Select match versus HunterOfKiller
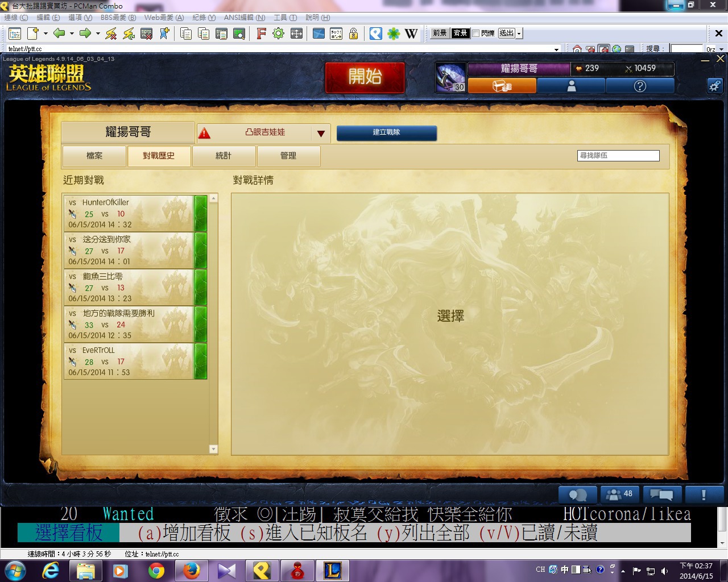 (x=135, y=213)
